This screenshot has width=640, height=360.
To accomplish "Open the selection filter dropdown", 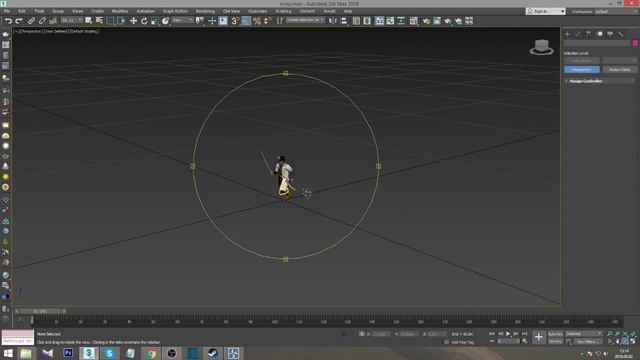I will coord(71,20).
